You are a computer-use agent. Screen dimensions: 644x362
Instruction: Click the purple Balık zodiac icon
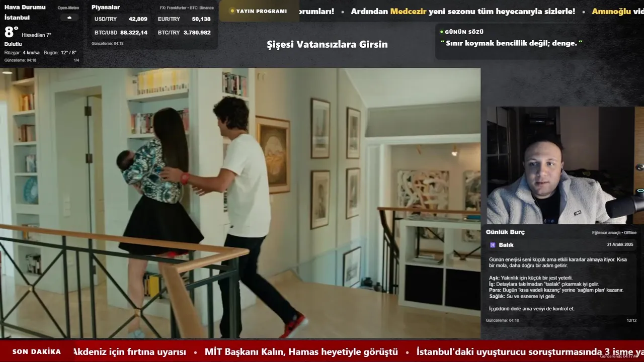(x=493, y=245)
